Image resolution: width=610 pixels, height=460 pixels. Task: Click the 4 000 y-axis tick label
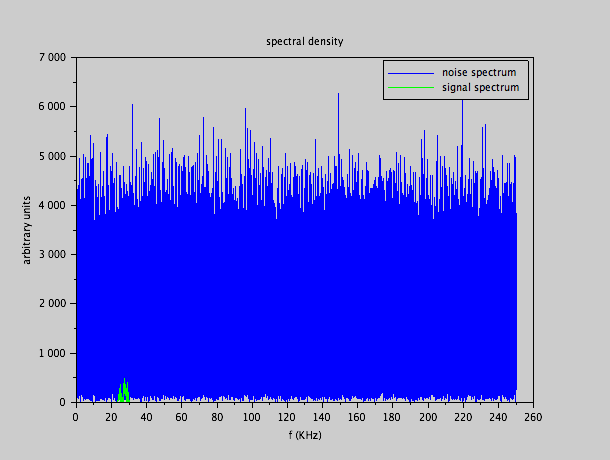click(x=51, y=205)
